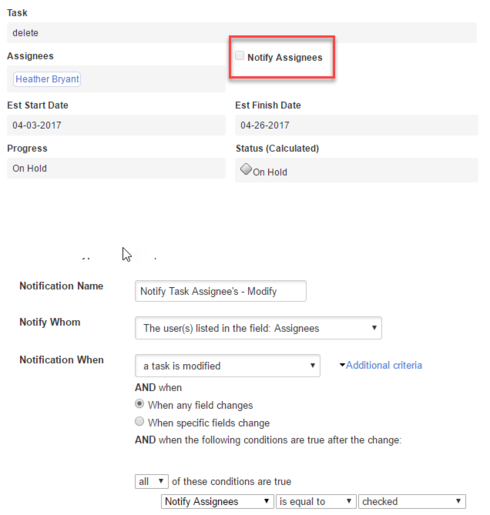This screenshot has height=515, width=490.
Task: Check the Notify Assignees checkbox
Action: [239, 56]
